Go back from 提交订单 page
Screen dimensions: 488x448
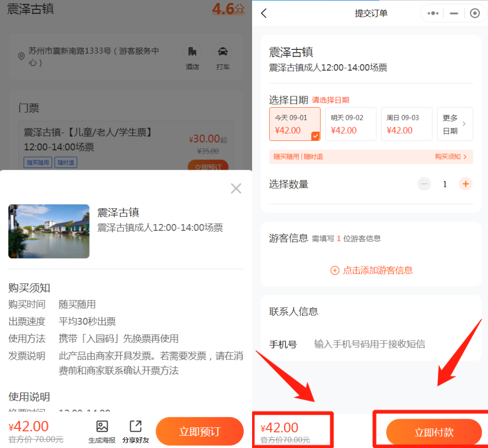[264, 13]
